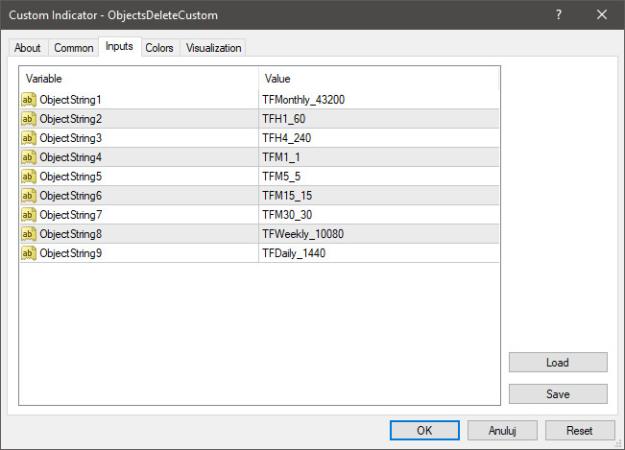The image size is (625, 450).
Task: Select the ObjectString7 variable name
Action: pos(71,214)
